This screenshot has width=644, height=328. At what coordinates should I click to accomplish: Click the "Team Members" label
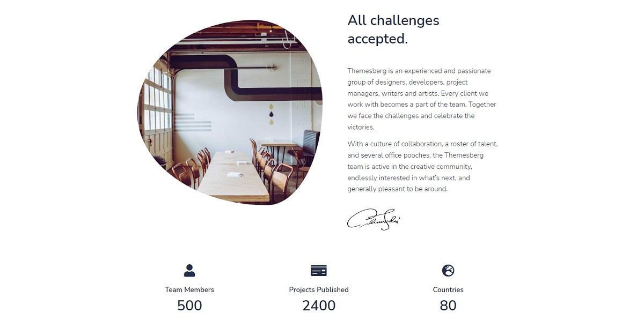point(189,289)
